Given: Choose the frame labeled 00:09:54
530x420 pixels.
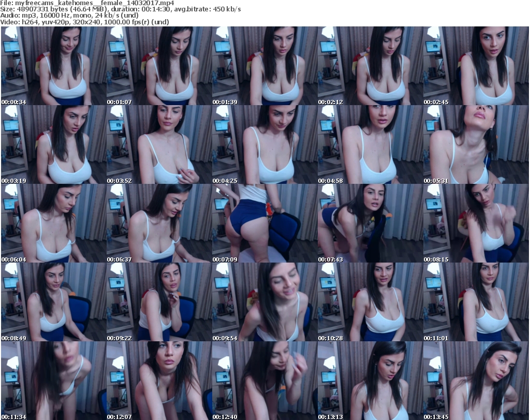Looking at the screenshot, I should coord(264,302).
